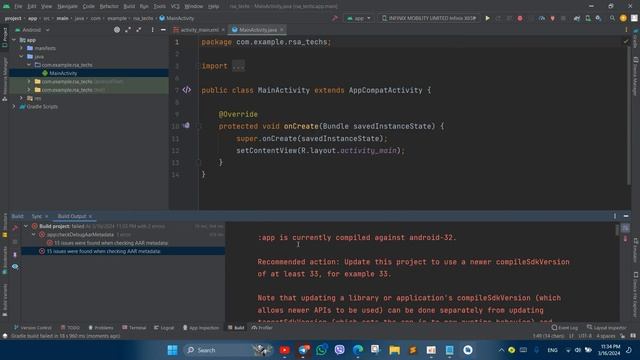Open Resource Manager side tab
This screenshot has height=360, width=640.
click(4, 79)
